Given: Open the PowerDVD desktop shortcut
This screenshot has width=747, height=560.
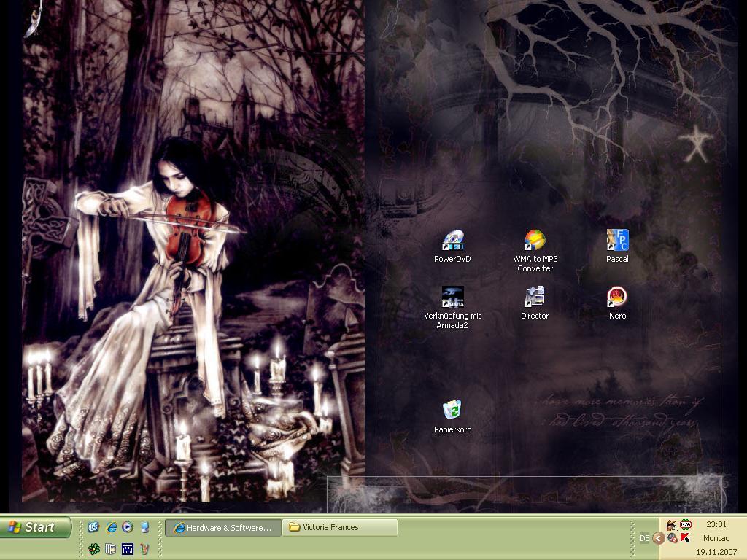Looking at the screenshot, I should click(x=452, y=241).
